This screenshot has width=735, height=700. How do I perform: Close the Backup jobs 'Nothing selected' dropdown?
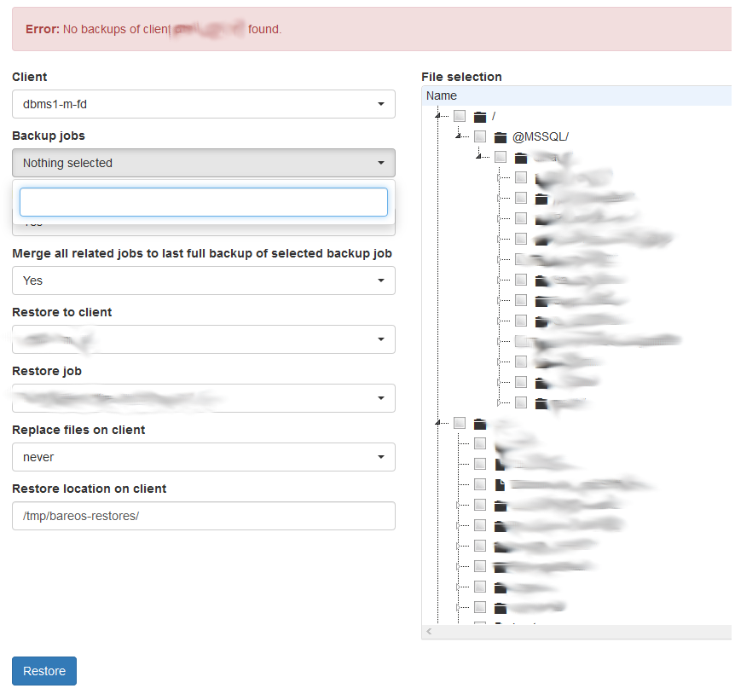tap(203, 163)
